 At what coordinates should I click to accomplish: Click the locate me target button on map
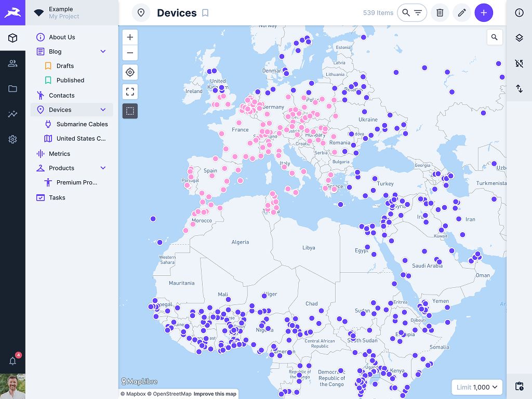coord(130,72)
